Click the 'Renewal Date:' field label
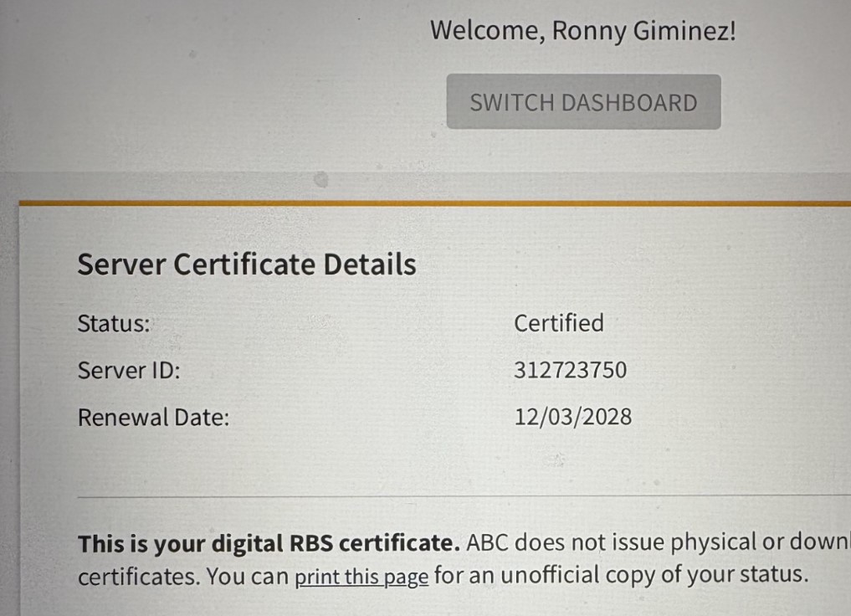 tap(153, 417)
